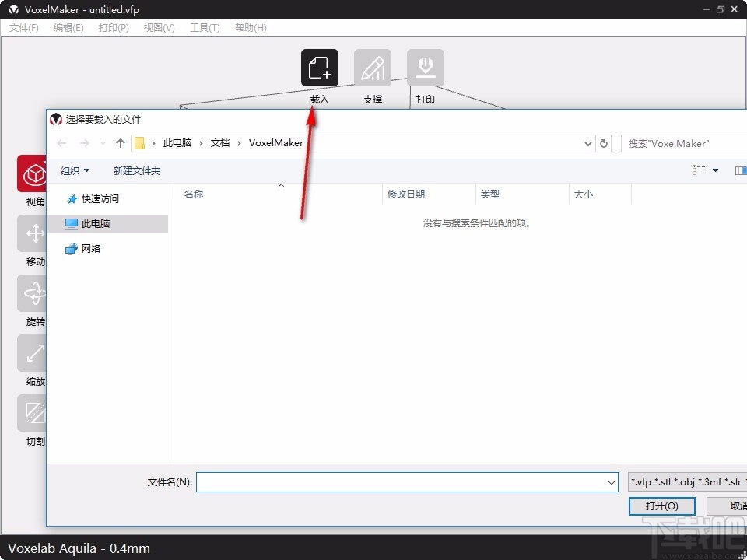Expand the file name combo dropdown
Image resolution: width=747 pixels, height=560 pixels.
click(x=612, y=482)
